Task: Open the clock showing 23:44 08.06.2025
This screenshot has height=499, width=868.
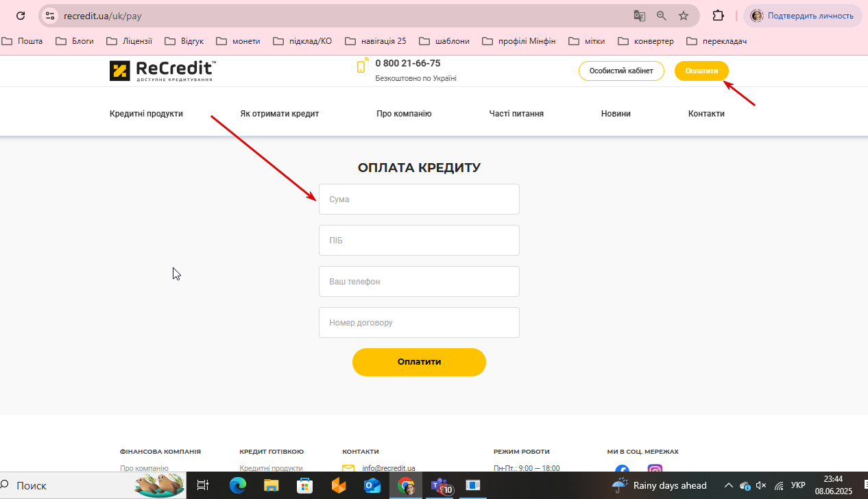Action: click(x=833, y=485)
